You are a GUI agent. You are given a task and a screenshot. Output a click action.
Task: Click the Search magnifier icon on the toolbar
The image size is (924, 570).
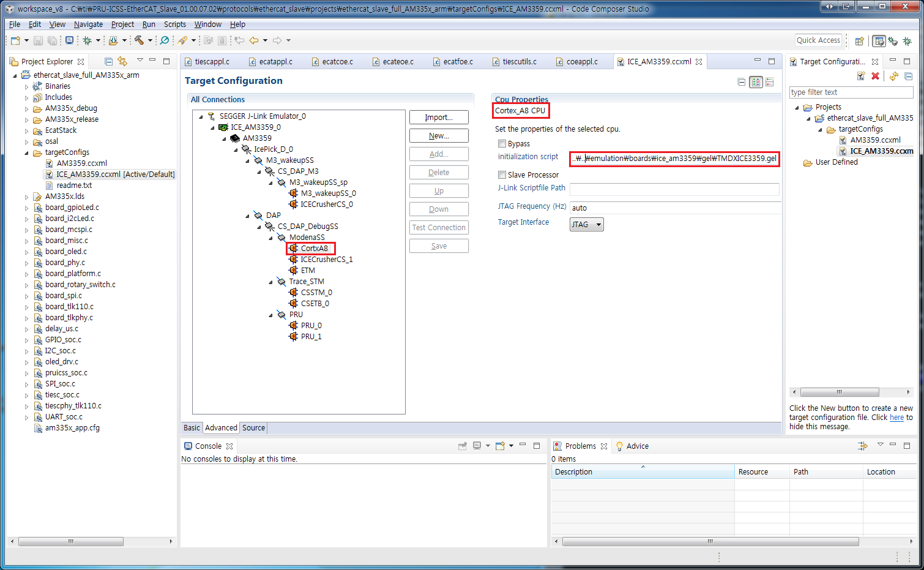click(x=163, y=40)
